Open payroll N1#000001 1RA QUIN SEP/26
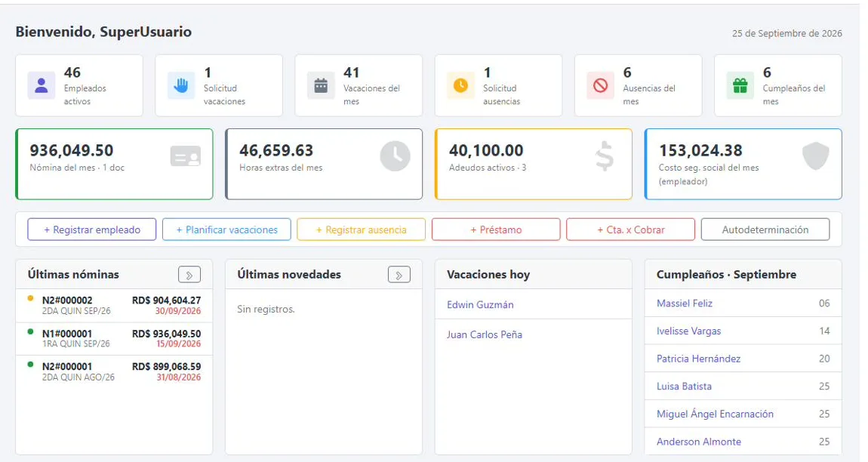 coord(114,338)
